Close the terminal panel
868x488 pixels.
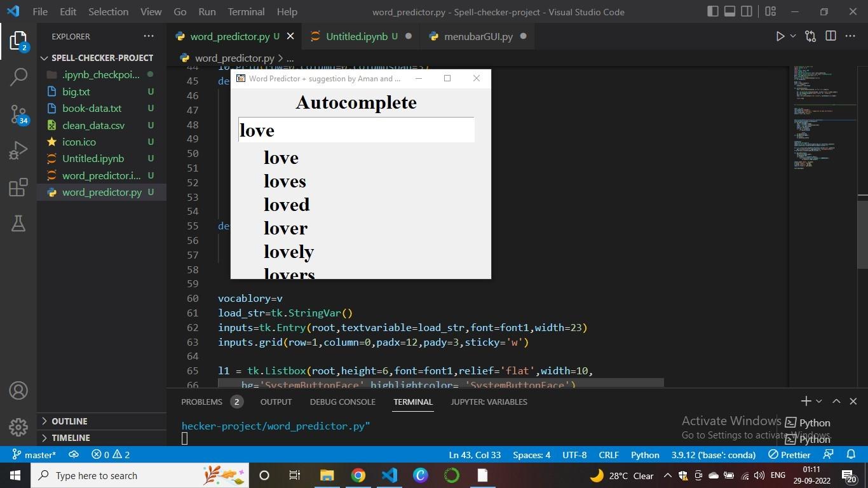coord(853,401)
